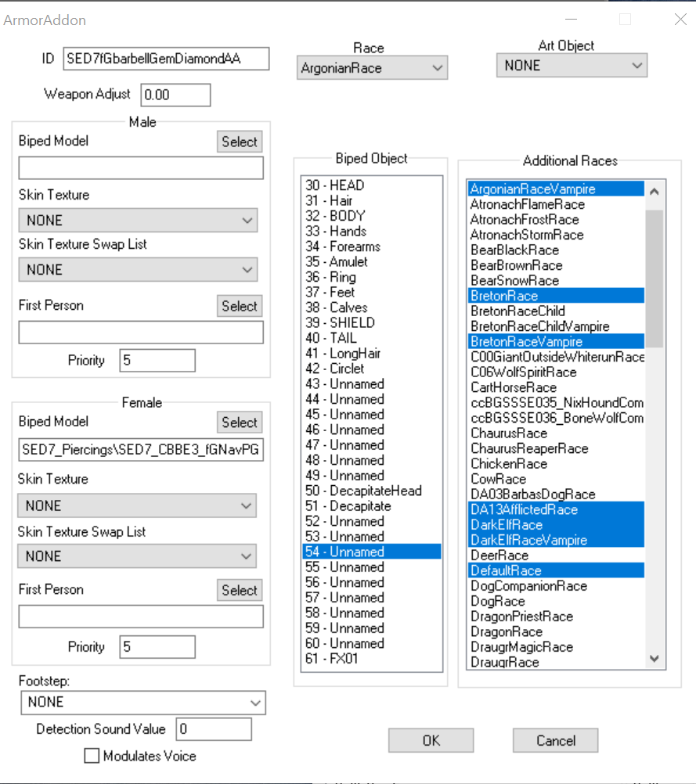Select highlighted 54 - Unnamed slot
696x784 pixels.
372,552
